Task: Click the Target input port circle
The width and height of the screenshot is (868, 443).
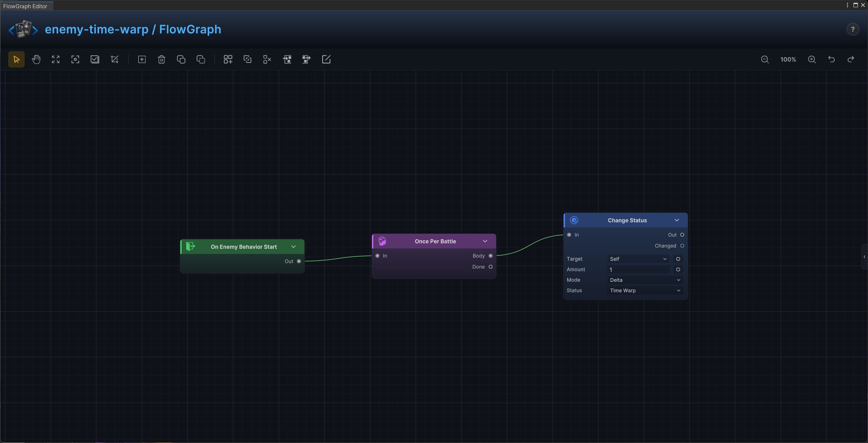Action: coord(678,259)
